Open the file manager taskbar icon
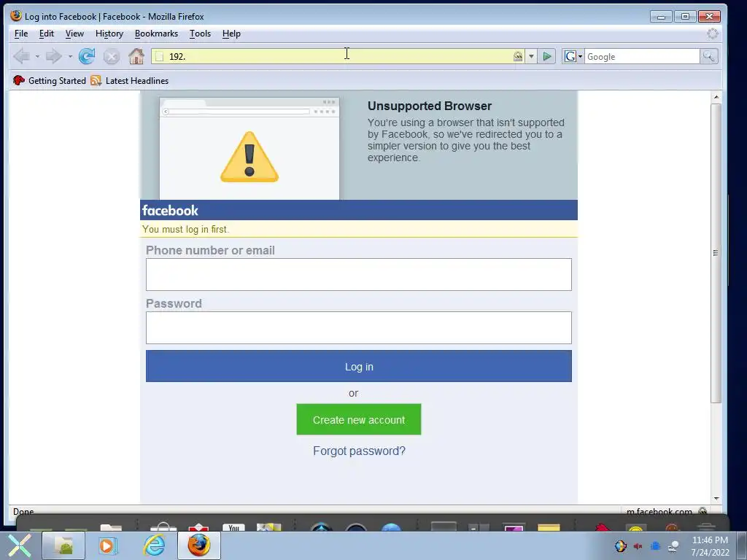 point(63,545)
